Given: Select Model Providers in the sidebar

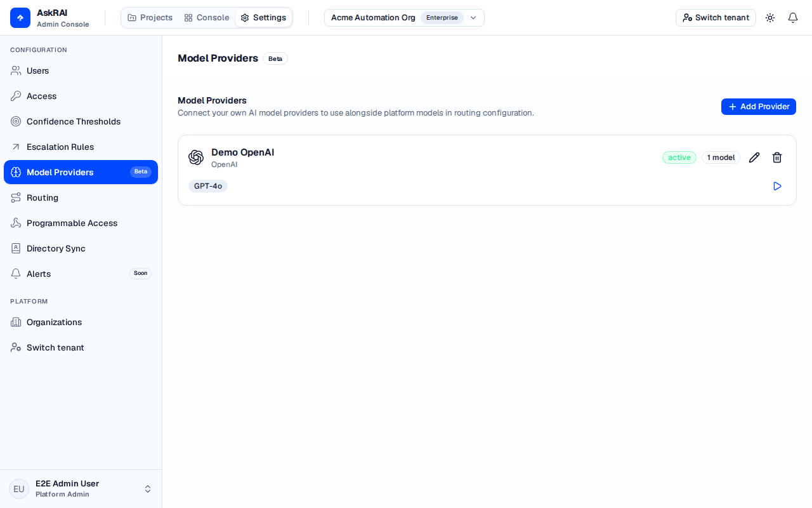Looking at the screenshot, I should [x=81, y=172].
